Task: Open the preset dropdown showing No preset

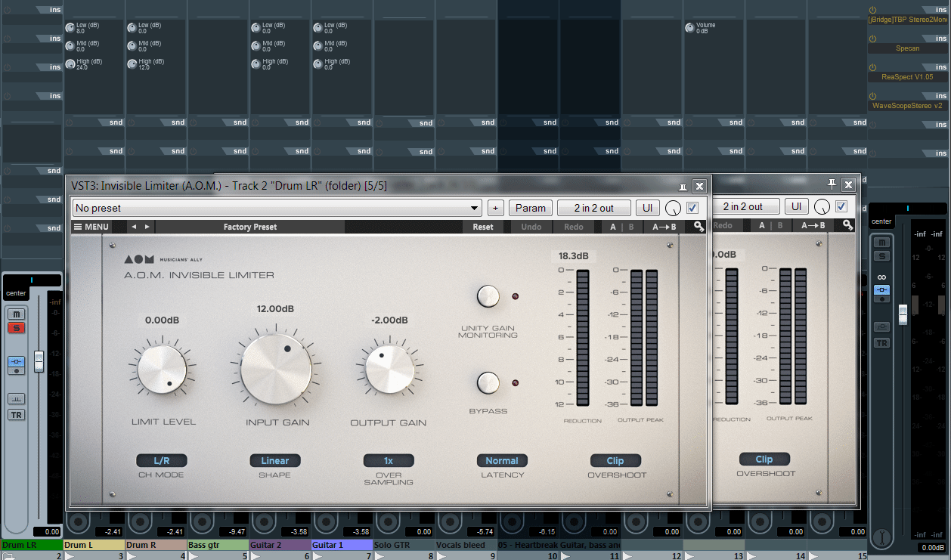Action: [277, 208]
